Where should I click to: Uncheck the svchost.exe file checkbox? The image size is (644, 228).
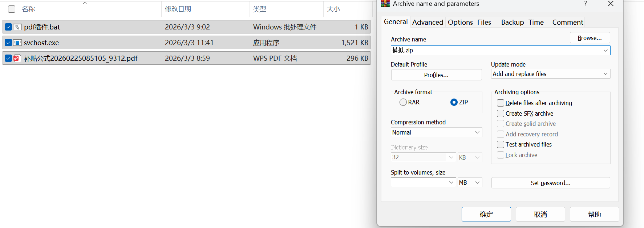tap(8, 43)
